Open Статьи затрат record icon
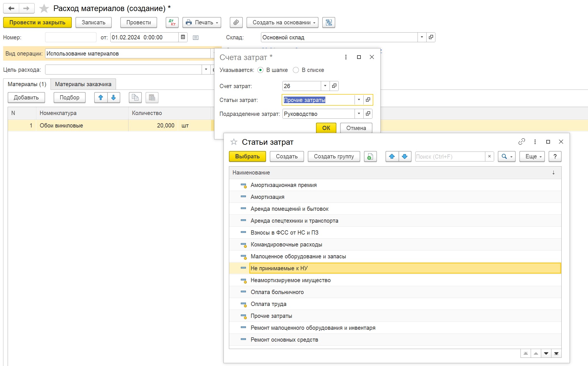 pos(368,100)
